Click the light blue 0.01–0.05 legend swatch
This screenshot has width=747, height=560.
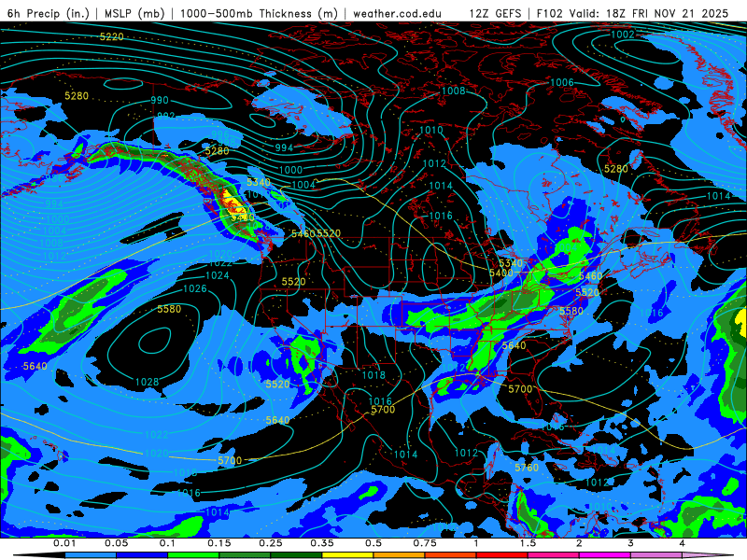coord(91,555)
